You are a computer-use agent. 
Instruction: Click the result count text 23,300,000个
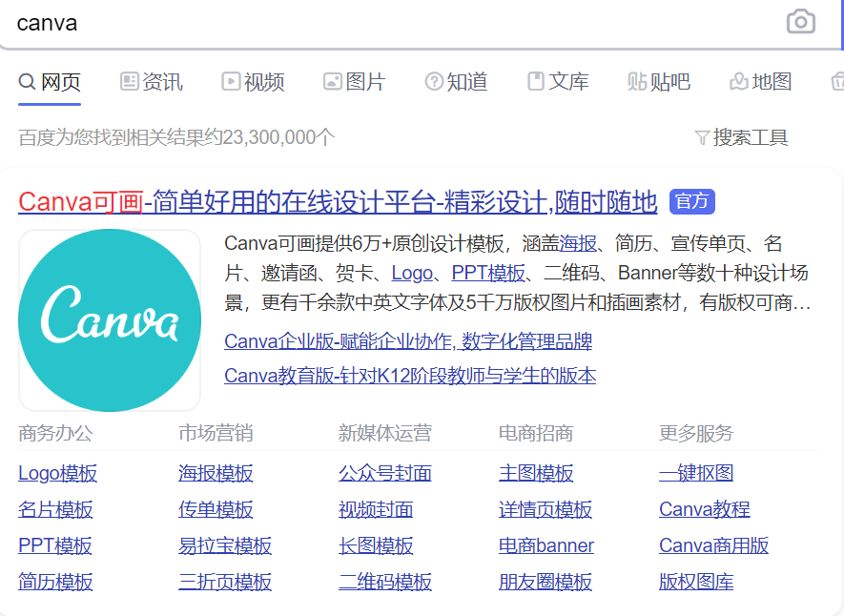click(x=278, y=137)
